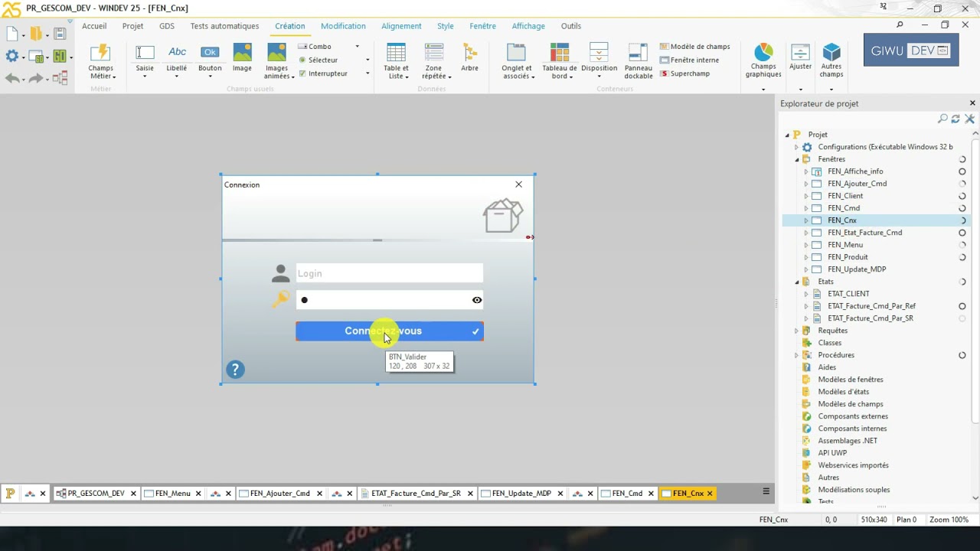Collapse the Etats tree node
This screenshot has width=980, height=551.
(796, 282)
